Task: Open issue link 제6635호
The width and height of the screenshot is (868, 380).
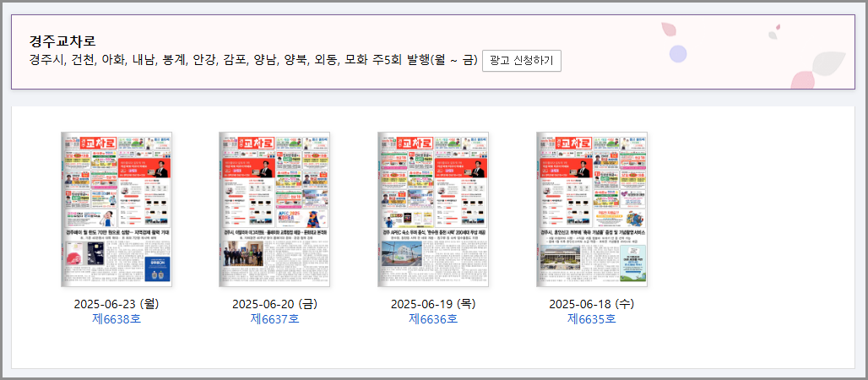Action: (x=592, y=319)
